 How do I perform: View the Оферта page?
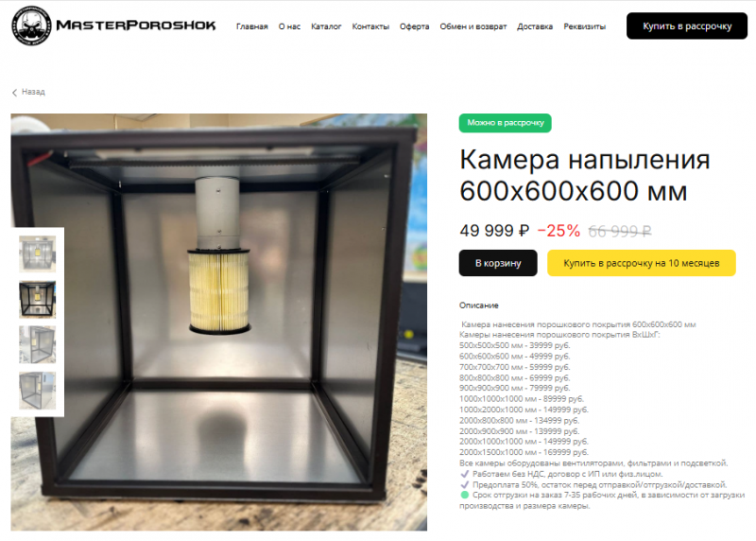(x=414, y=26)
